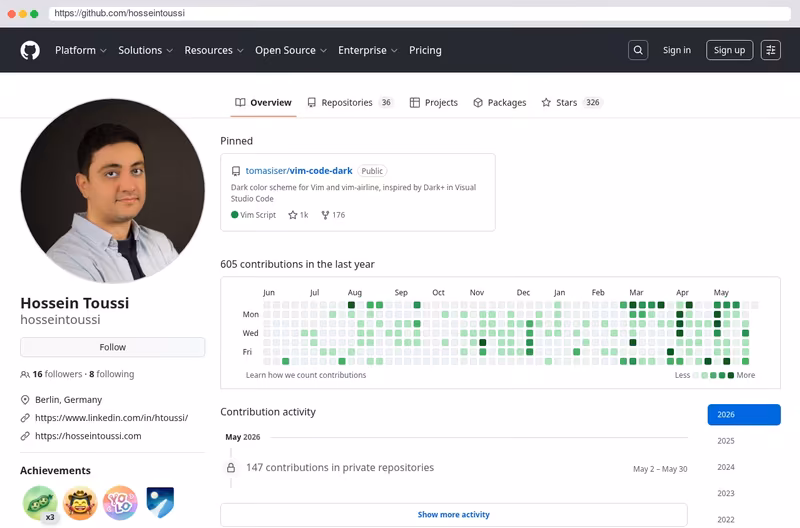Click the location pin icon
Viewport: 800px width, 528px height.
click(25, 399)
